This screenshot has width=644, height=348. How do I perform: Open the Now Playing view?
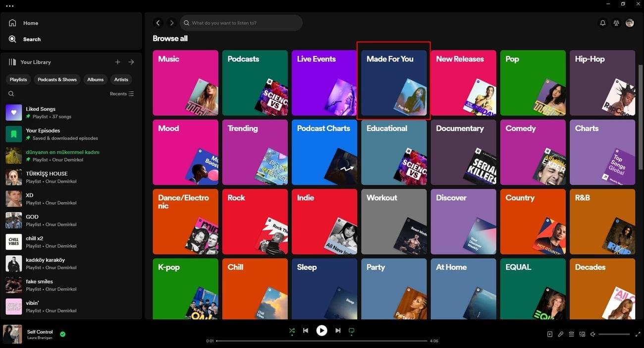click(550, 334)
